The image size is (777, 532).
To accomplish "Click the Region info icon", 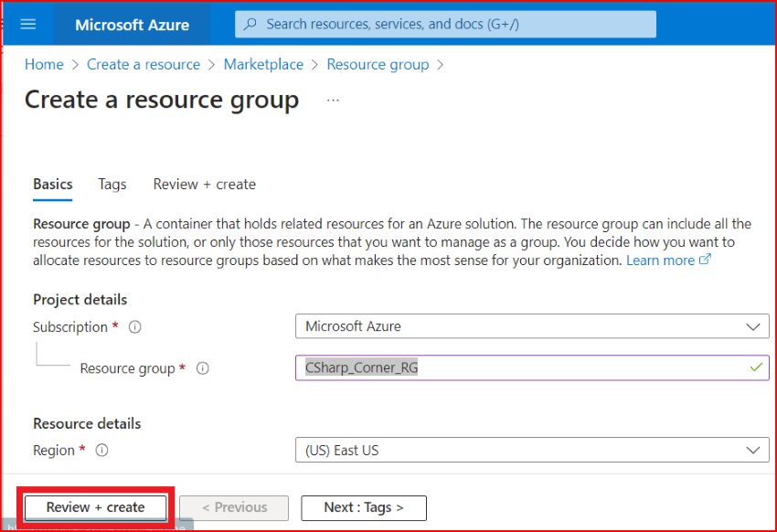I will coord(102,451).
